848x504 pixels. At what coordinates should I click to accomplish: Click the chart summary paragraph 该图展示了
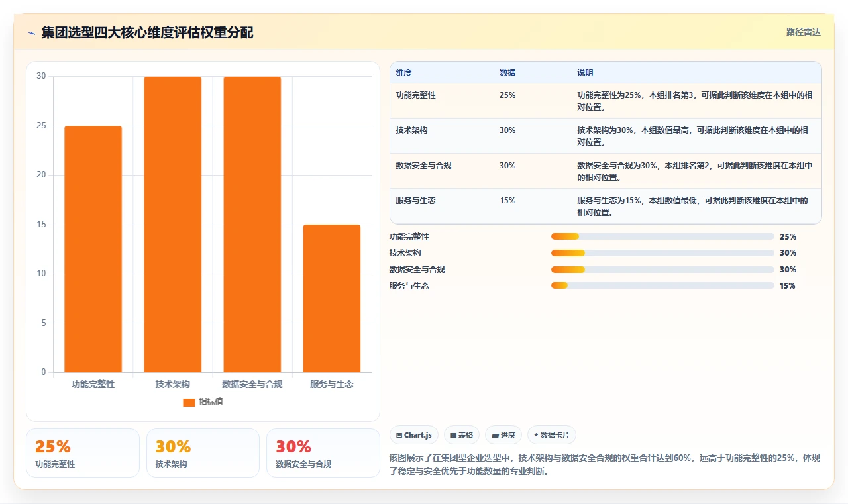coord(605,465)
